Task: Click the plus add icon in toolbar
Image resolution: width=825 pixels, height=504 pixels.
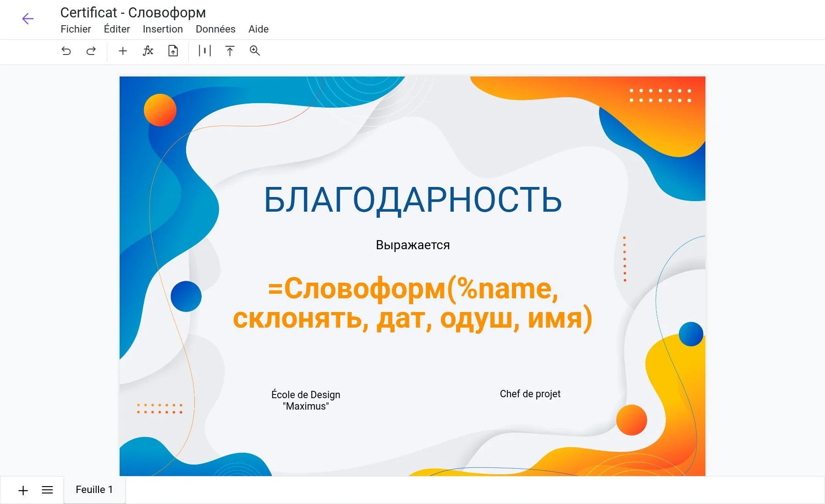Action: (x=122, y=51)
